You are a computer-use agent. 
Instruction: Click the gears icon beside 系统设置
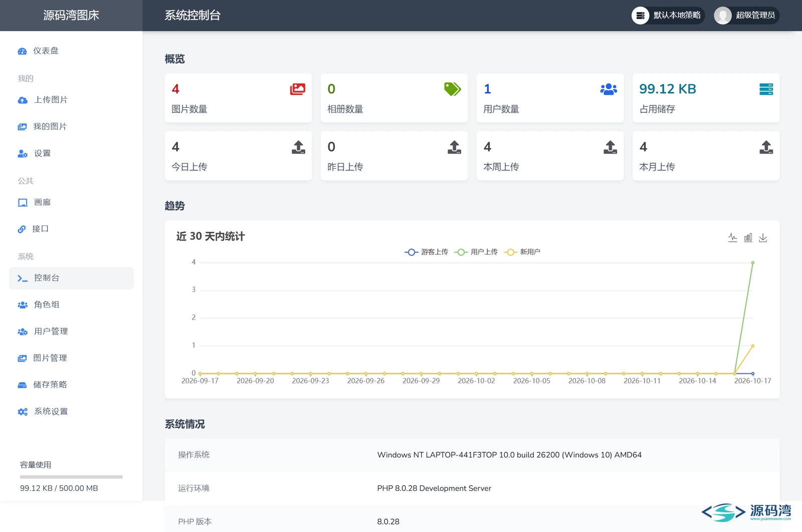coord(23,412)
